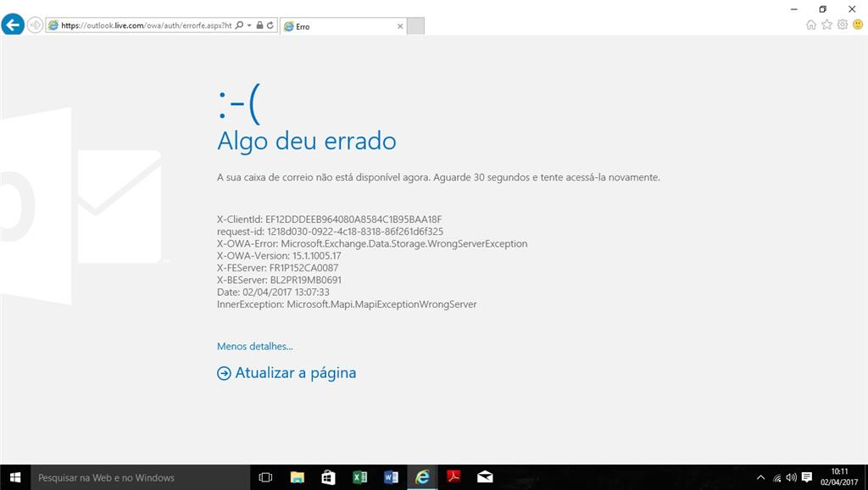This screenshot has width=868, height=490.
Task: Launch Excel from taskbar
Action: click(359, 477)
